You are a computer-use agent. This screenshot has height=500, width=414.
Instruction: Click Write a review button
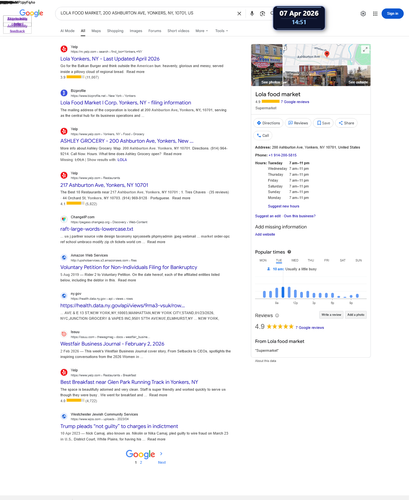click(x=331, y=315)
